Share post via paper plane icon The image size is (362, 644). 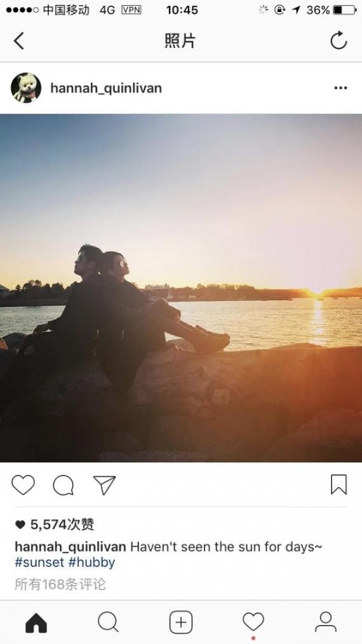[104, 485]
